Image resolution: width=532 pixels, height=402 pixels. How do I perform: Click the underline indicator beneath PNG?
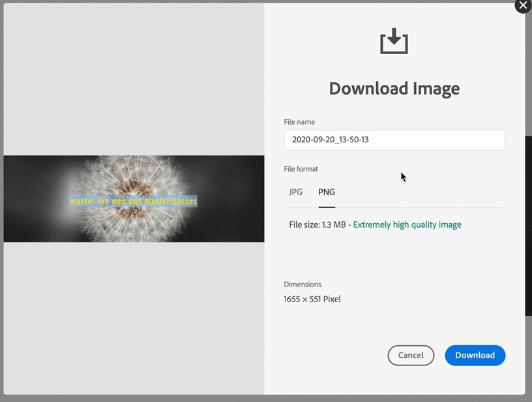(x=326, y=206)
